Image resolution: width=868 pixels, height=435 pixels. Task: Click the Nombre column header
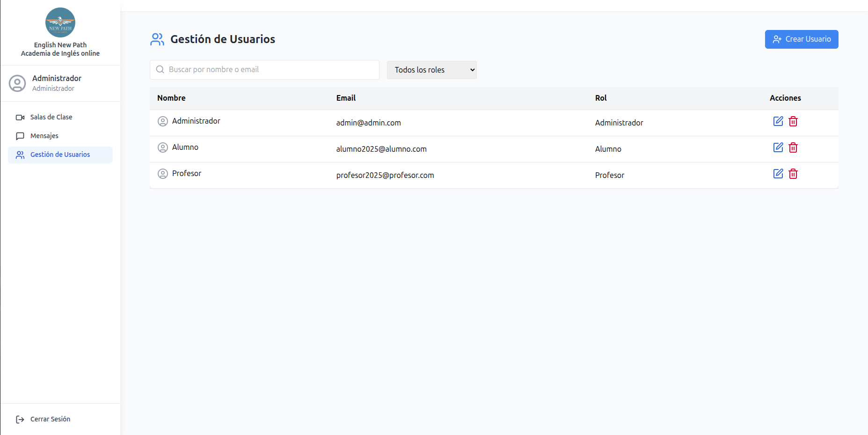171,98
